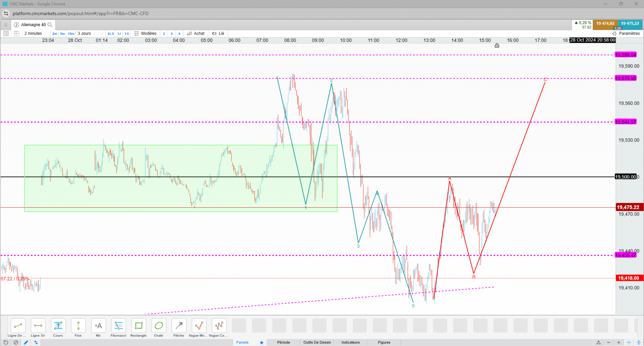Switch to the Indicateurs tab
644x346 pixels.
[x=351, y=342]
